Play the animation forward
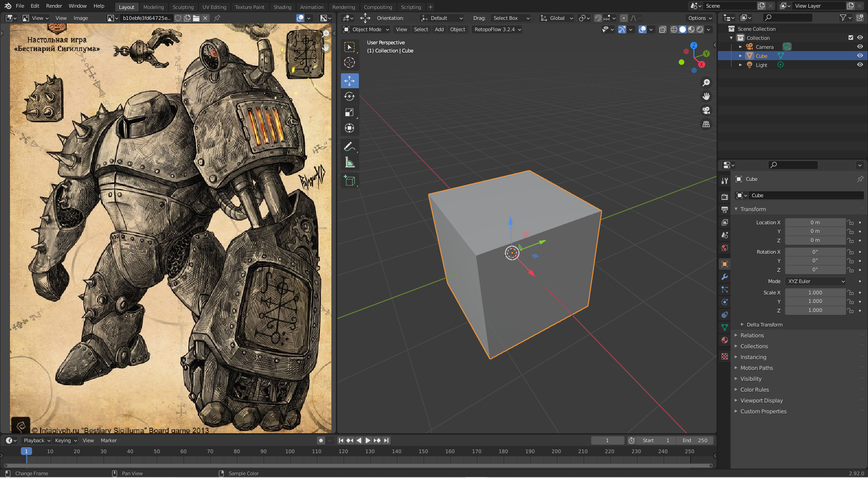Image resolution: width=868 pixels, height=478 pixels. [x=368, y=440]
